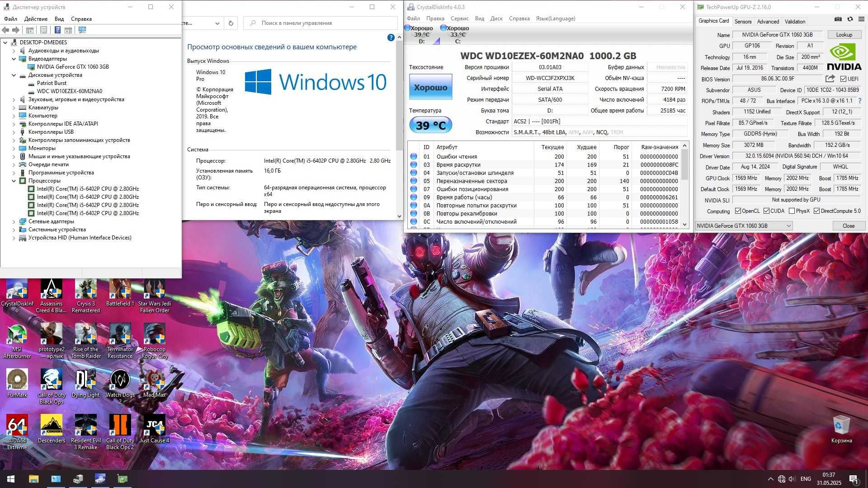Collapse the Дисковые устройства node
The width and height of the screenshot is (868, 488).
[14, 75]
